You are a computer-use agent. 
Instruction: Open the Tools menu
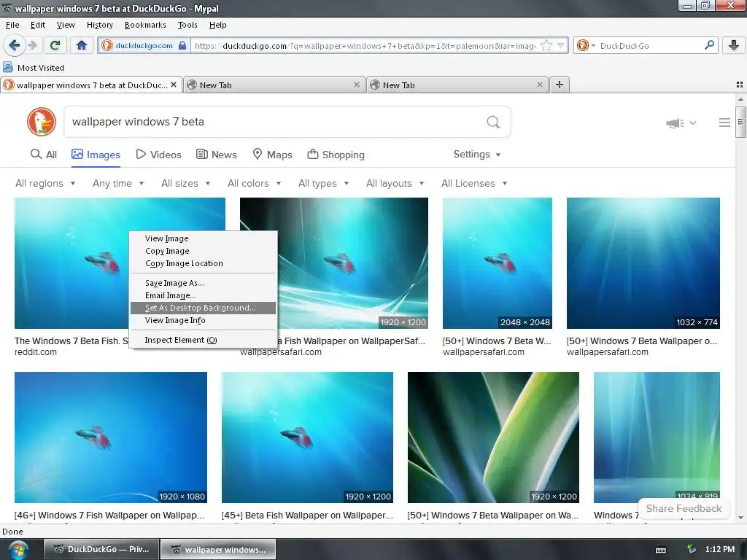click(x=187, y=25)
